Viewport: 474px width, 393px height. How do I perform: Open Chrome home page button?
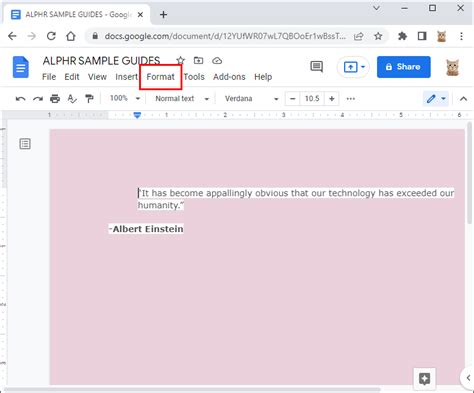(71, 36)
